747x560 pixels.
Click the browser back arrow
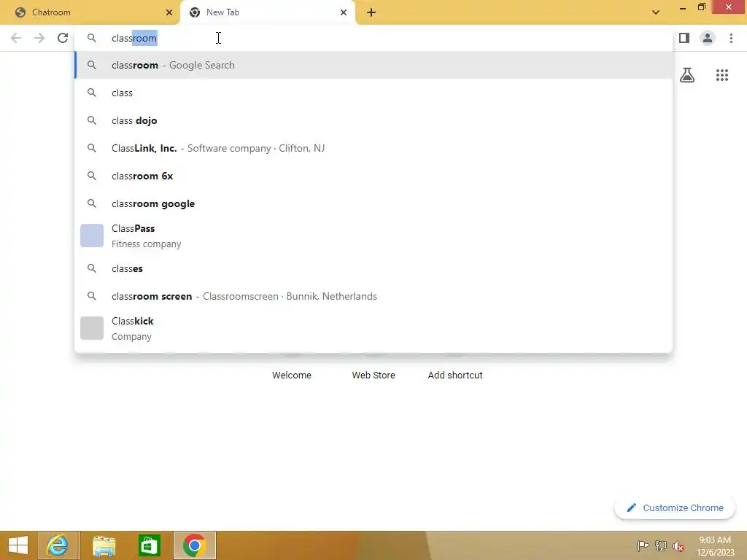coord(16,38)
